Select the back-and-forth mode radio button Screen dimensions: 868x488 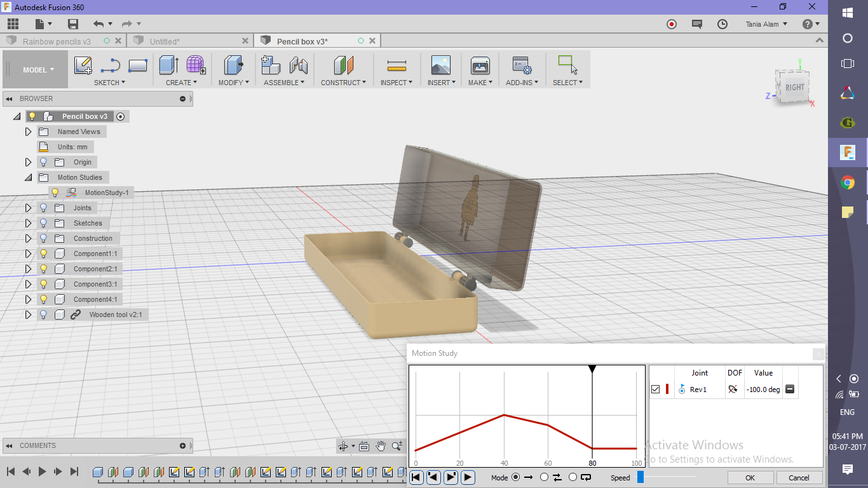(x=544, y=477)
